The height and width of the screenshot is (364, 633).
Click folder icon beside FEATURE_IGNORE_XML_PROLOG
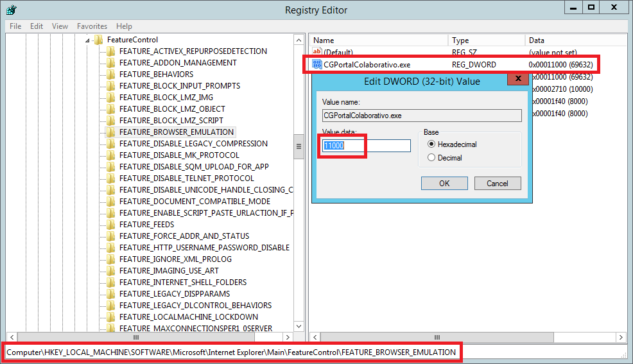tap(110, 259)
